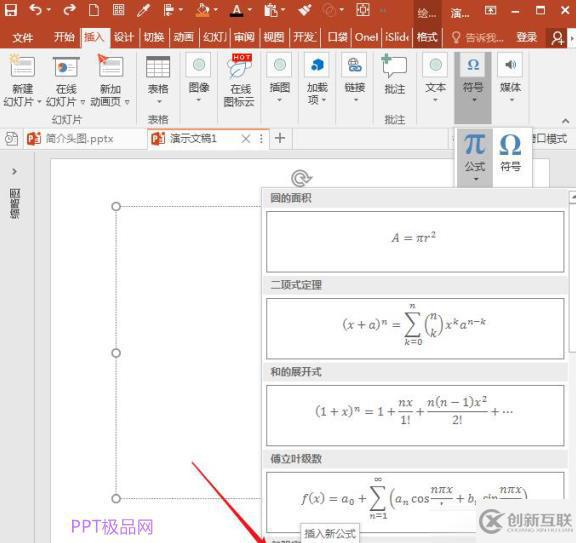Open the 链接 group dropdown
The height and width of the screenshot is (543, 576).
click(354, 78)
